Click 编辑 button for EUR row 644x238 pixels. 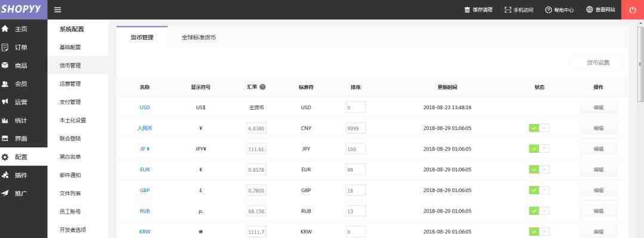click(x=599, y=169)
